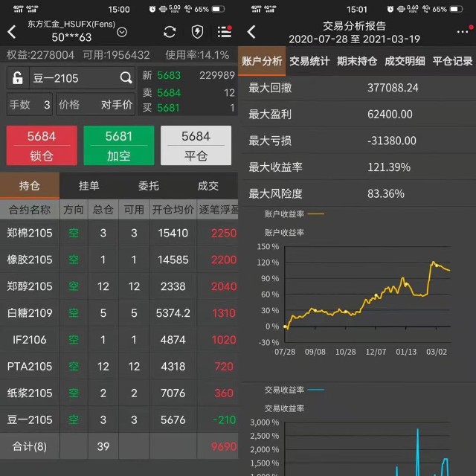Select the 交易统计 tab
Viewport: 476px width, 476px height.
click(x=309, y=61)
